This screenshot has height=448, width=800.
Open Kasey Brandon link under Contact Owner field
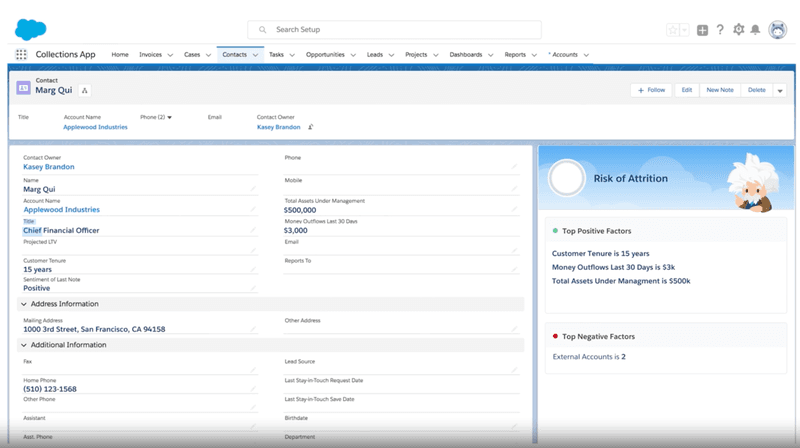click(49, 167)
